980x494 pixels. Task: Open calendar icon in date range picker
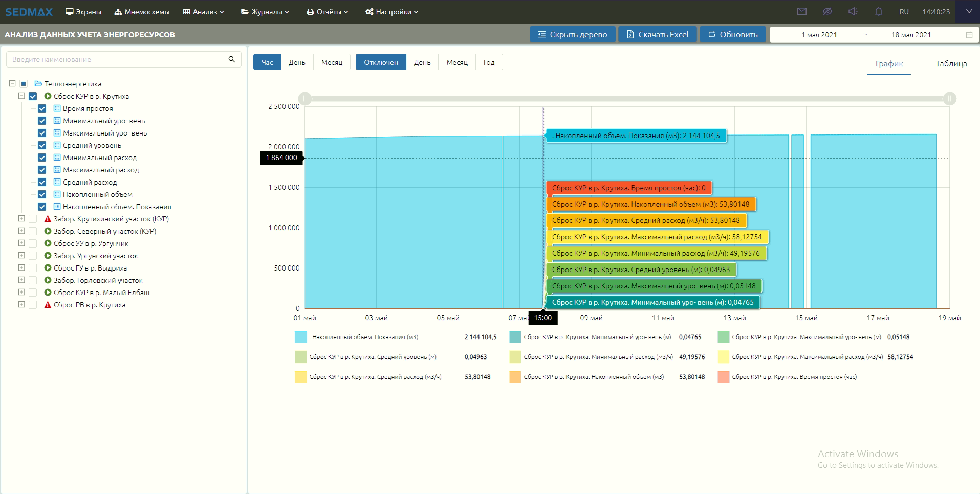[969, 35]
